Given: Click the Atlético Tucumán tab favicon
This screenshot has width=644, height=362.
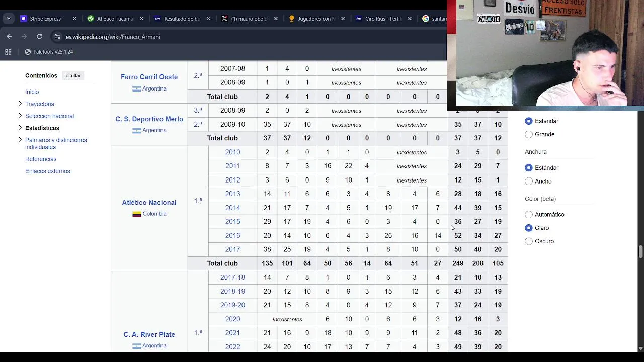Looking at the screenshot, I should pos(90,19).
